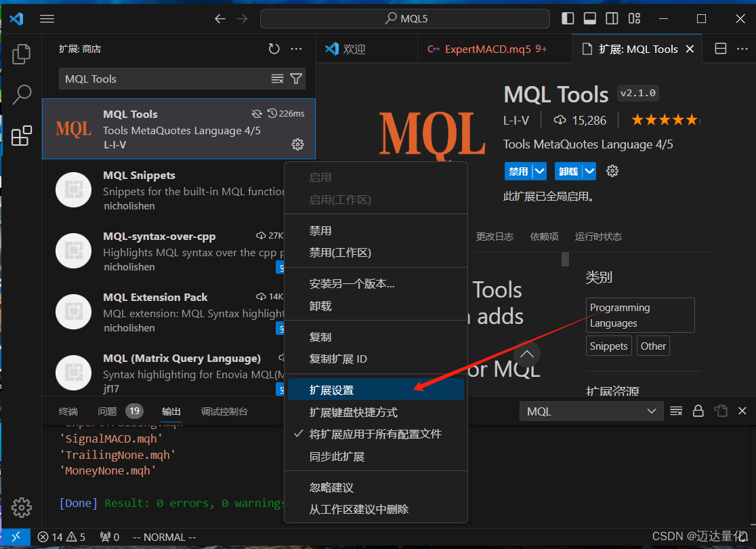Open extensions view more actions menu

[x=297, y=49]
